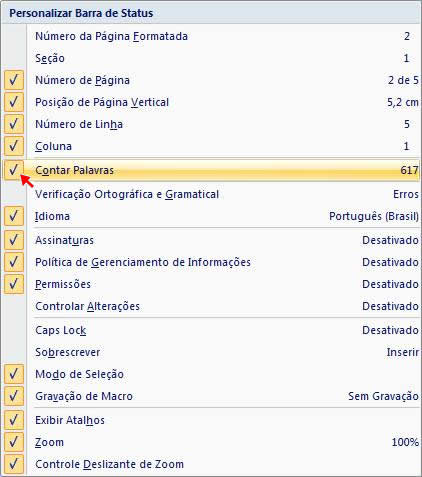Toggle the Permissões option
The width and height of the screenshot is (422, 477).
click(x=211, y=284)
